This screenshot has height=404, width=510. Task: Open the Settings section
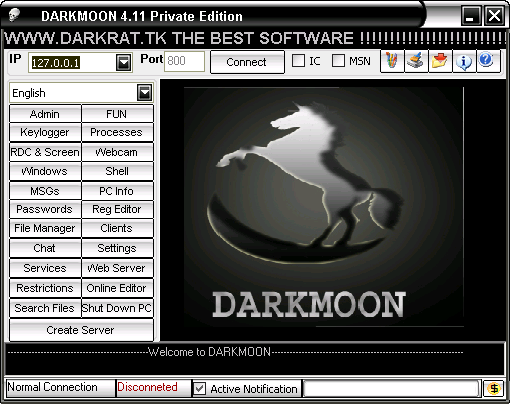(x=117, y=248)
